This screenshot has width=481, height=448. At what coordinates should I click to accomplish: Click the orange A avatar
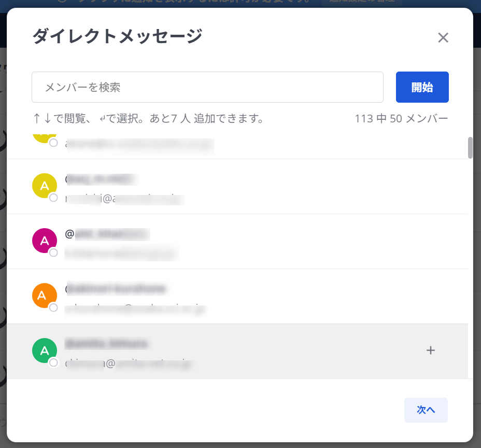(x=45, y=296)
